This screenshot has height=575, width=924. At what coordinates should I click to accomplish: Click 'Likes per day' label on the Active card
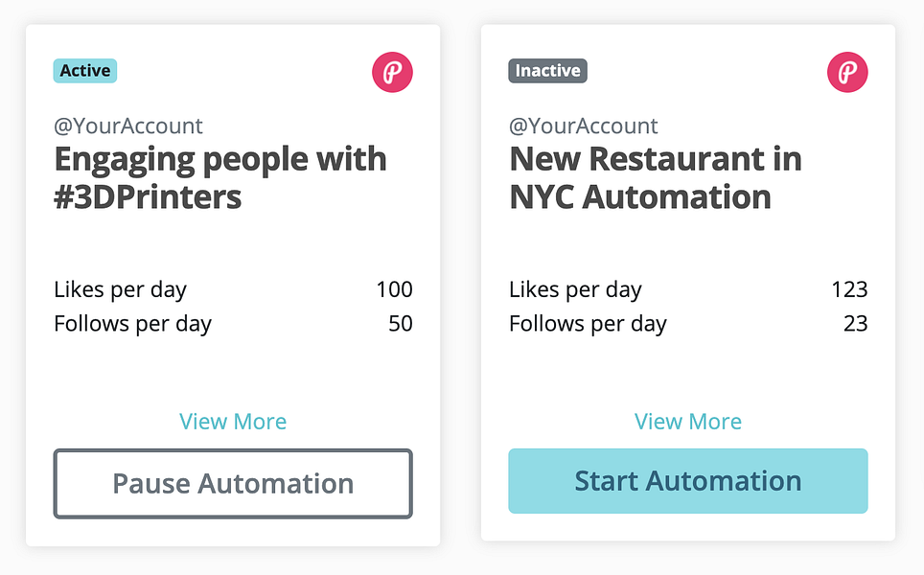coord(120,289)
